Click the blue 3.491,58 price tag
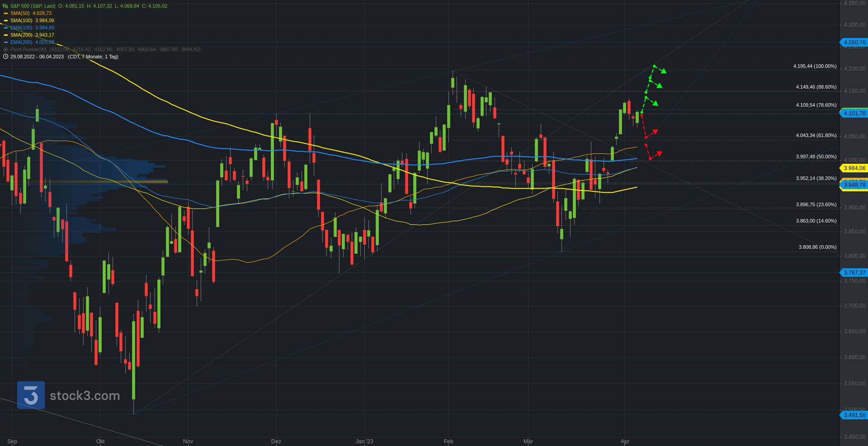The width and height of the screenshot is (868, 446). (854, 415)
